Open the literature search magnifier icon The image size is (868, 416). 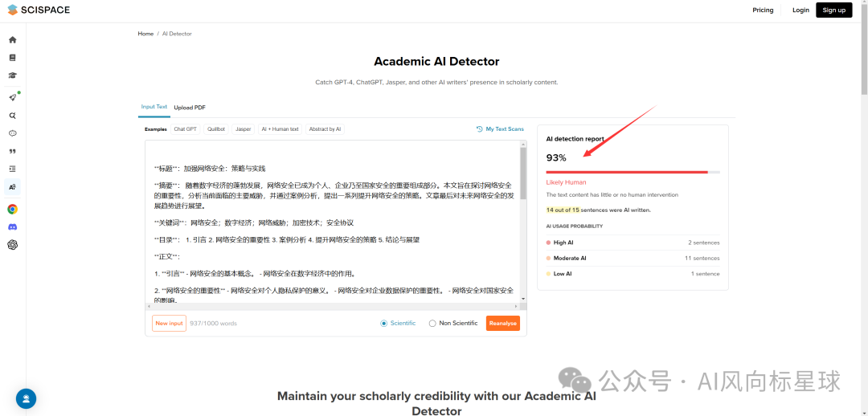pos(12,116)
